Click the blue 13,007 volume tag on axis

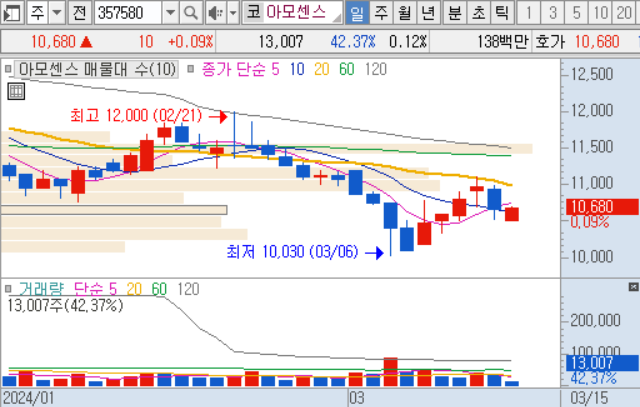coord(602,363)
